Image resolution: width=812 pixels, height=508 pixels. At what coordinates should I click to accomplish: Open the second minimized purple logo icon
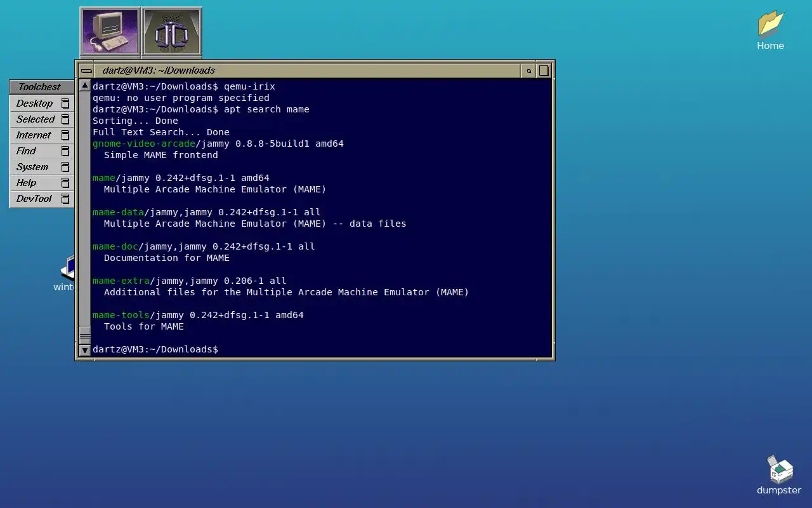(x=171, y=31)
